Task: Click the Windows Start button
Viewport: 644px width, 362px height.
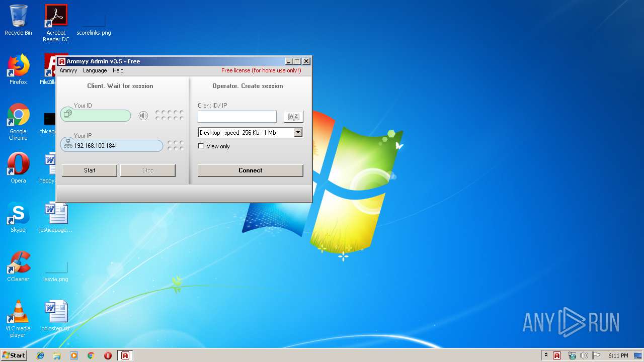Action: coord(14,355)
